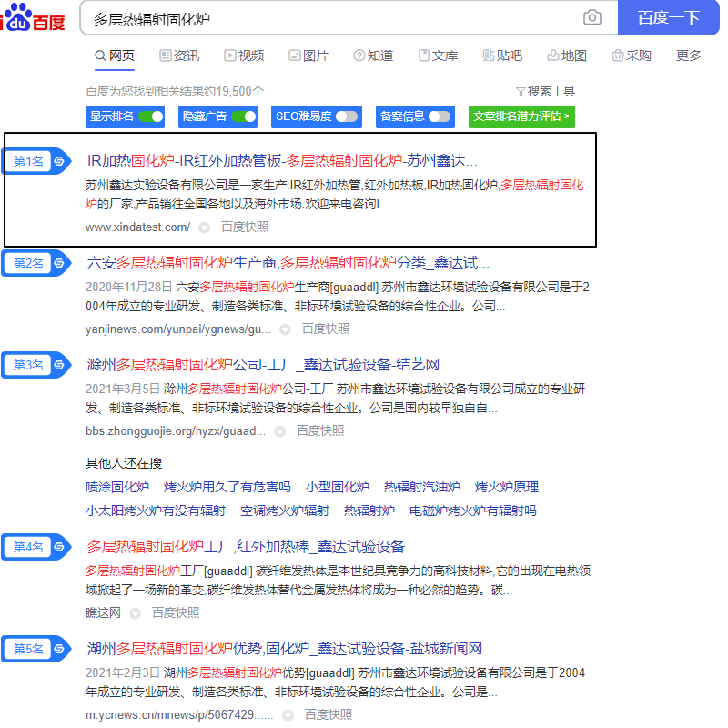The width and height of the screenshot is (728, 728).
Task: Search related term 热辐射炉
Action: (369, 511)
